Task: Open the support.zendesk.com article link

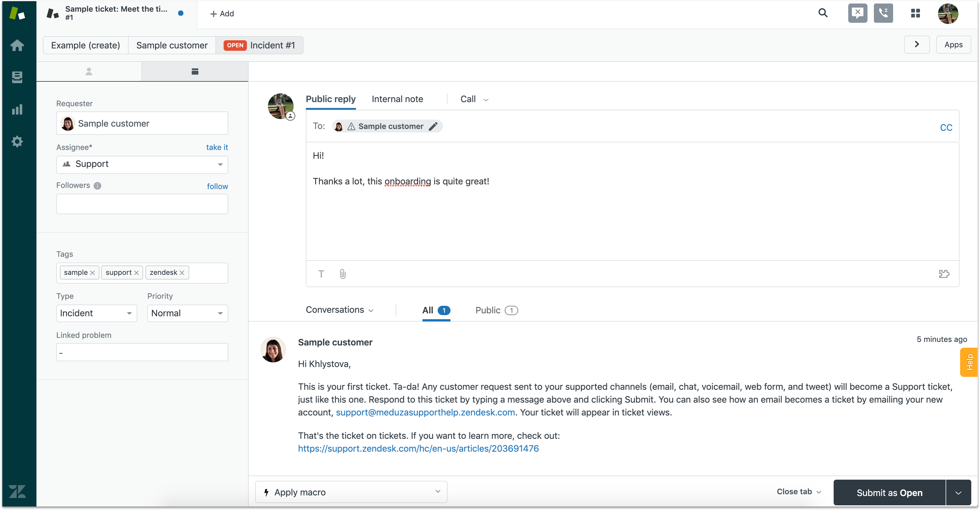Action: pos(418,448)
